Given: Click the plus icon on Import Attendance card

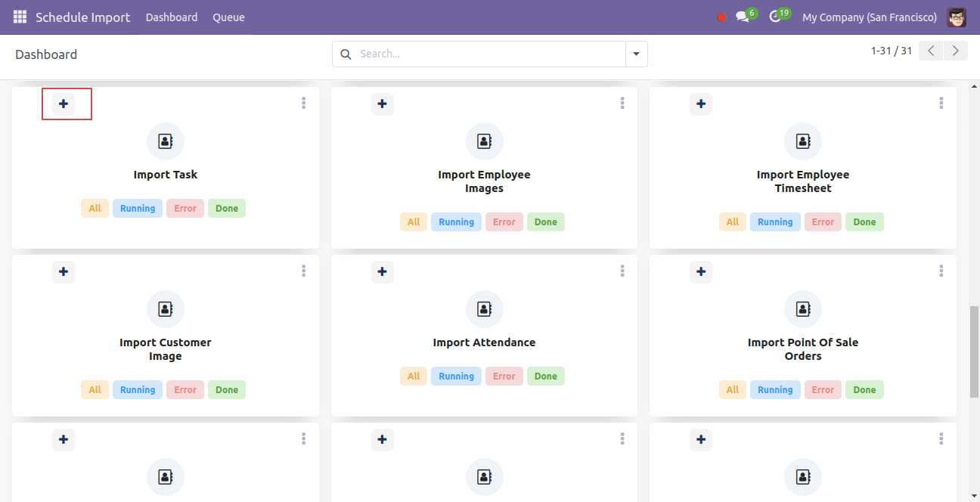Looking at the screenshot, I should click(383, 271).
